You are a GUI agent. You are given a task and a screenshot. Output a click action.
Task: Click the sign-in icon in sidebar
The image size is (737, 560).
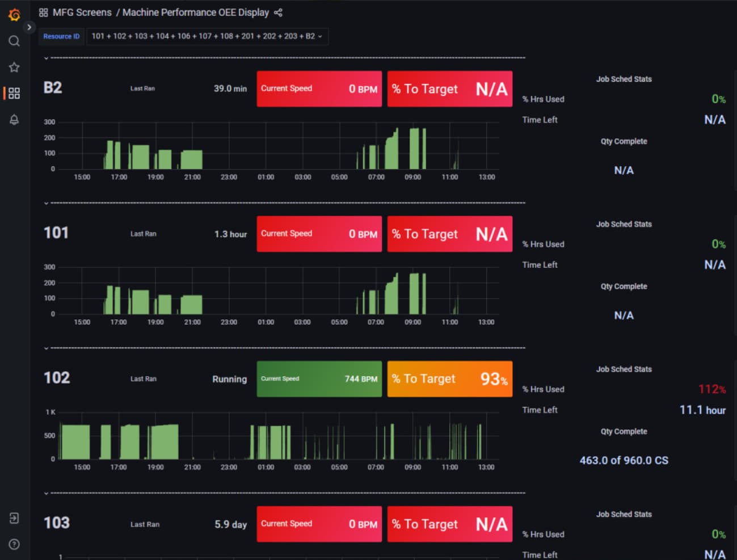click(x=14, y=518)
